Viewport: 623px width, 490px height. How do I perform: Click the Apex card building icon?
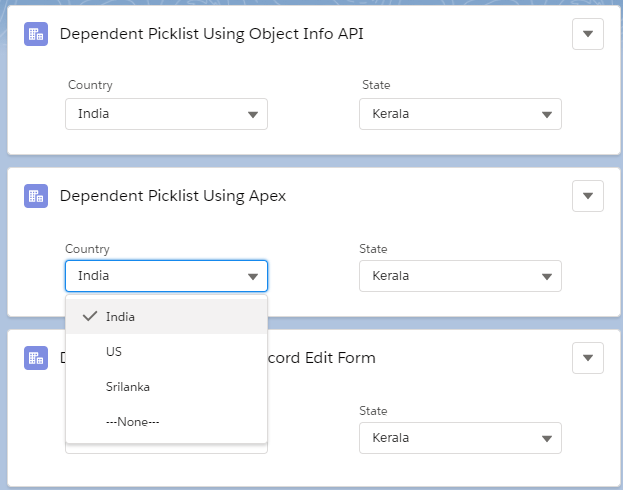point(36,196)
